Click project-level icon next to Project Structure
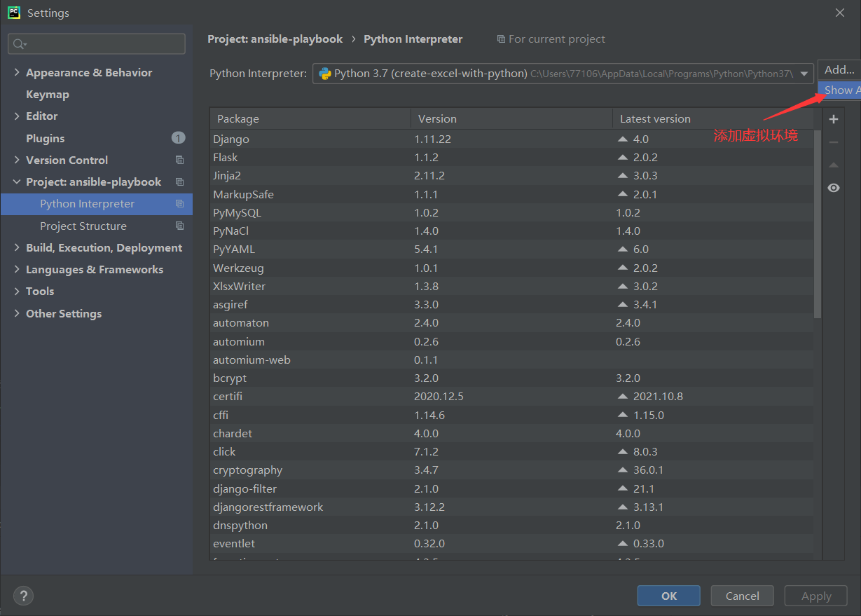Viewport: 861px width, 616px height. 179,226
